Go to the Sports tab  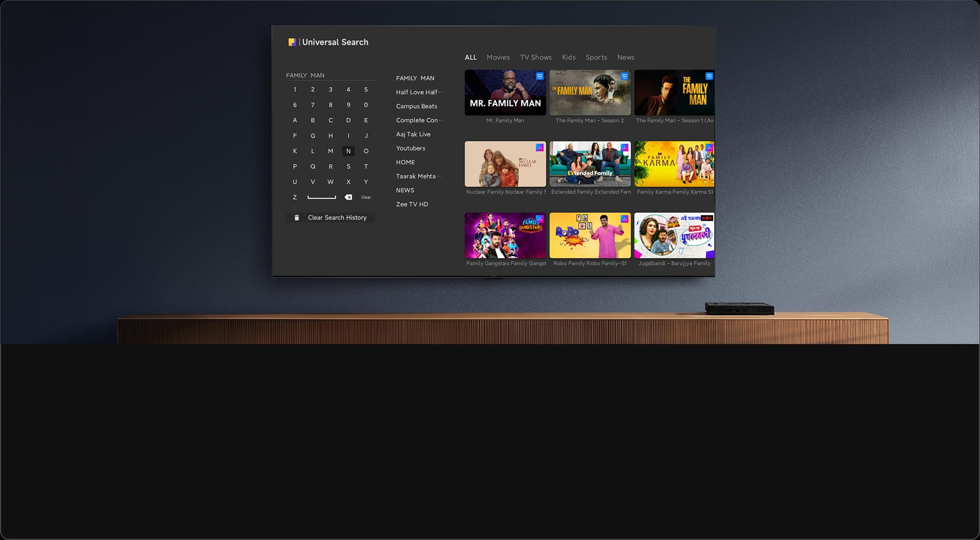[x=596, y=58]
